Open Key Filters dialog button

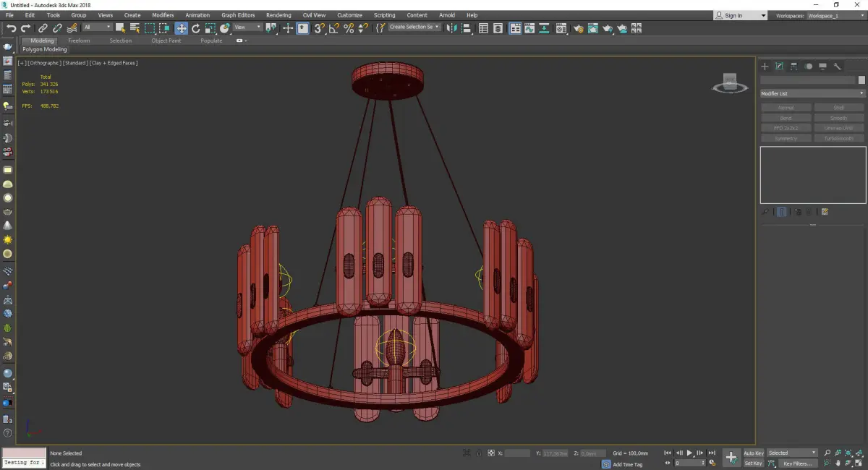(797, 463)
